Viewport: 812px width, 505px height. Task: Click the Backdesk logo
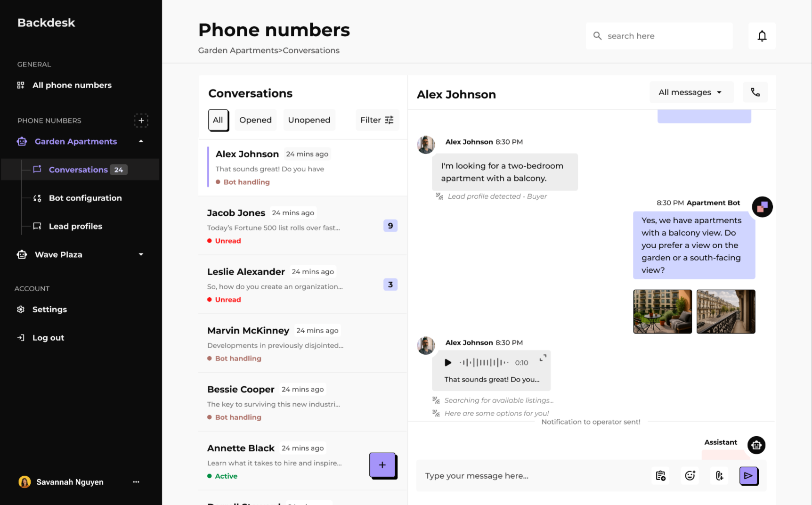click(x=46, y=23)
